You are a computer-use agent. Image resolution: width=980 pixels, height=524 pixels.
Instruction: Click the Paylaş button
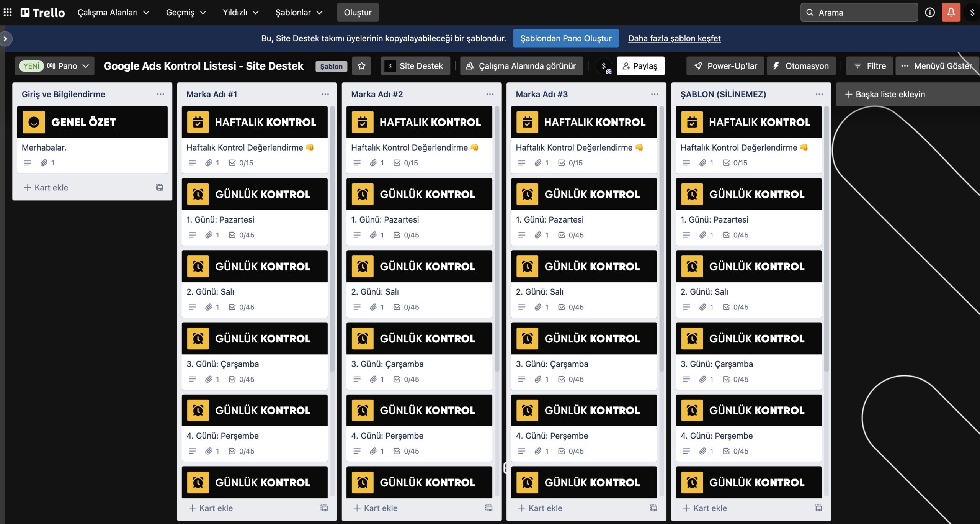click(x=640, y=66)
